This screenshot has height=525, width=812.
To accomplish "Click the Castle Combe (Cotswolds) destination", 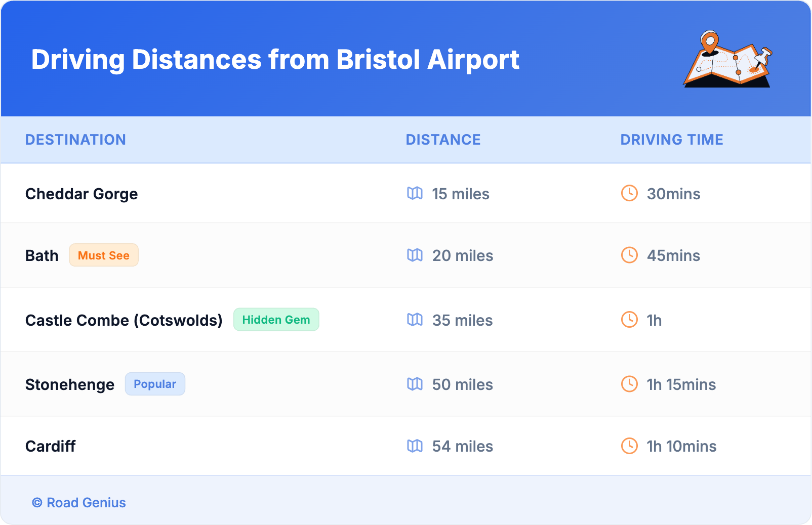I will pos(124,320).
